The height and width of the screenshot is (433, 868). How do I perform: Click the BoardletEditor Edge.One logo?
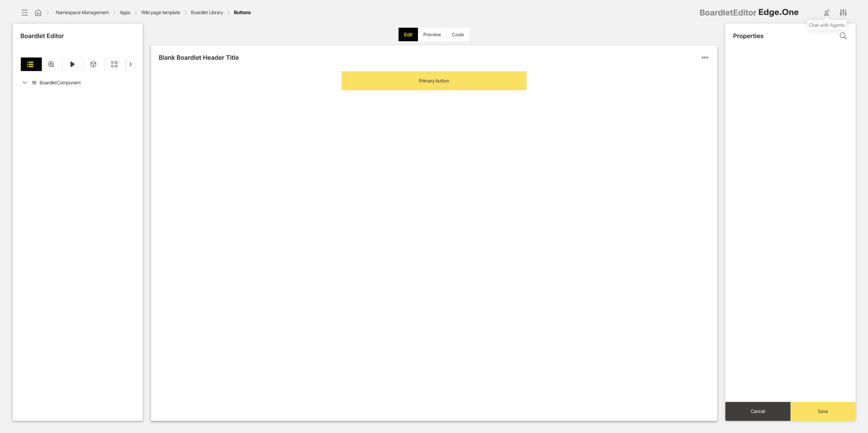pos(749,12)
